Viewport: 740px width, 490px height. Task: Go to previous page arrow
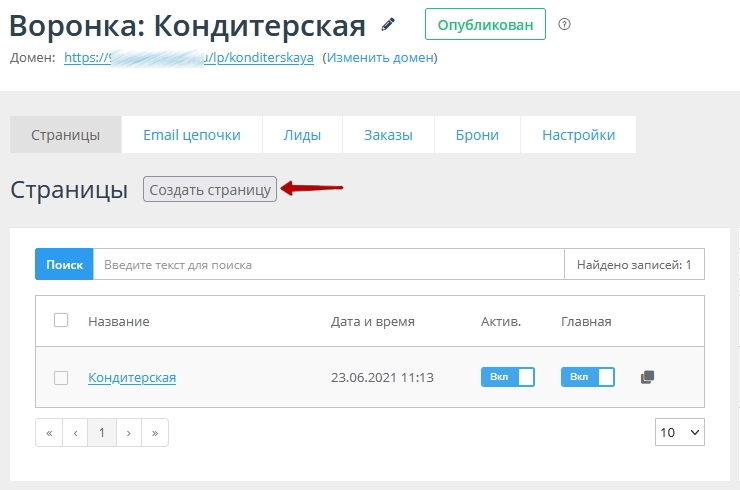coord(75,433)
